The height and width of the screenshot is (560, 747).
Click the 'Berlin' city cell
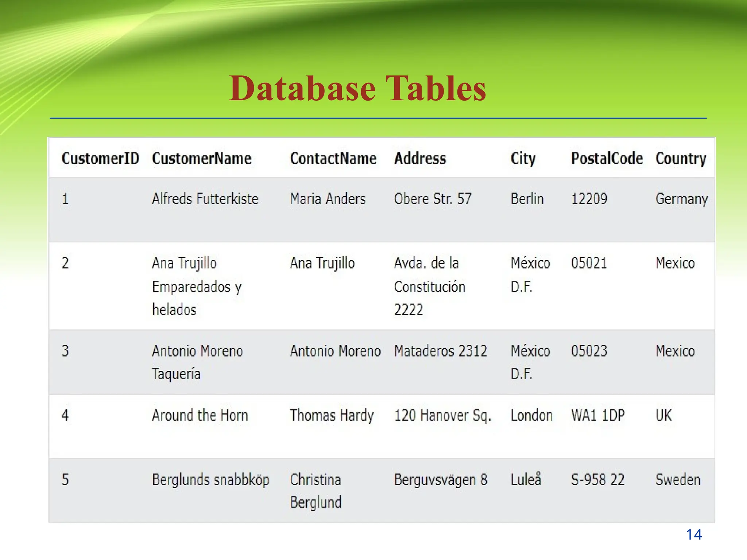527,199
